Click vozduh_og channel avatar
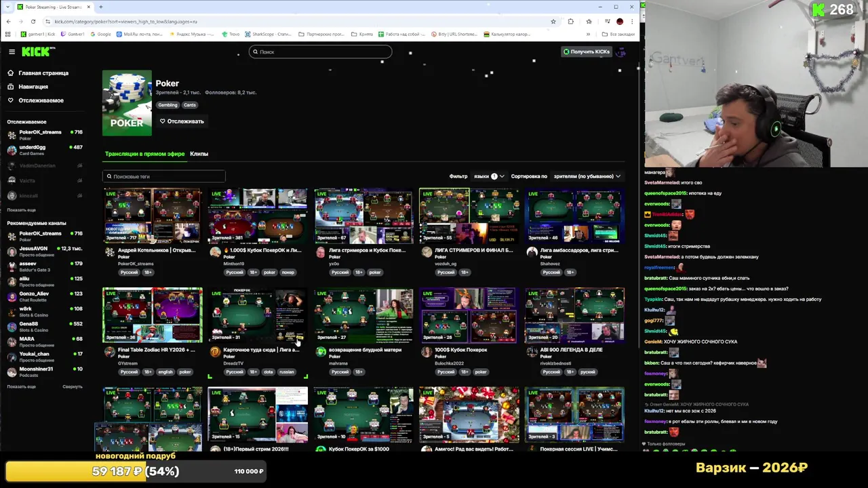The image size is (868, 488). [x=427, y=253]
